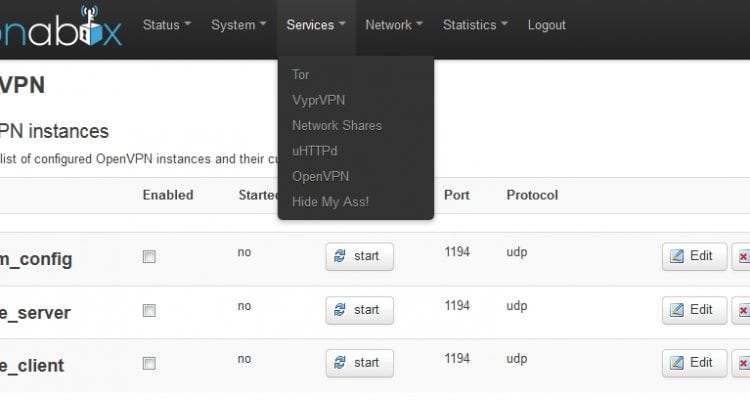
Task: Enable the m_config instance checkbox
Action: coord(149,257)
